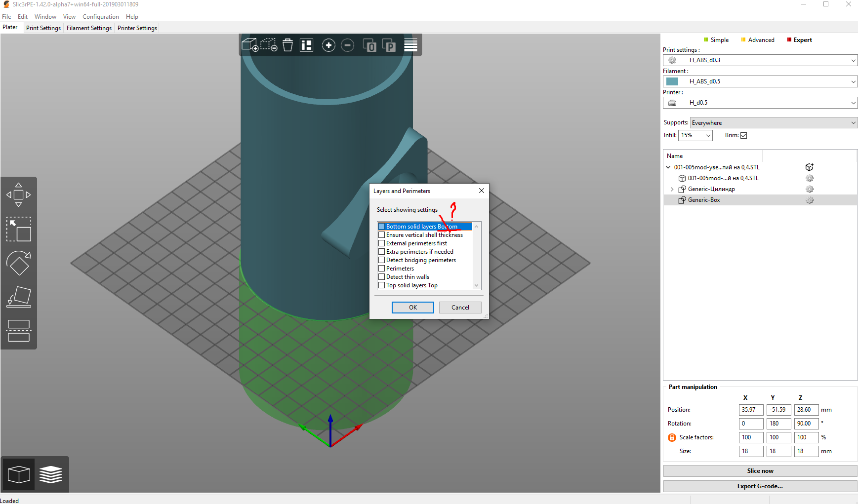The image size is (858, 504).
Task: Open settings gear for Generic-Box row
Action: tap(810, 200)
